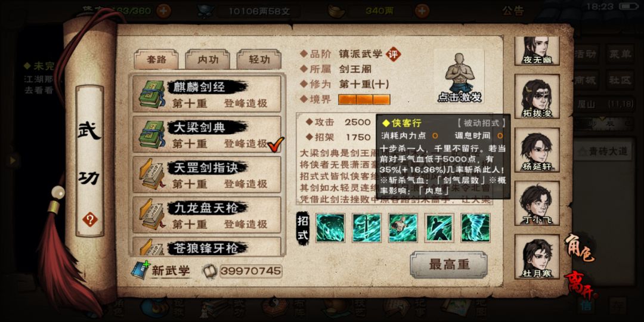This screenshot has width=644, height=322.
Task: Tap the orange 评 rating badge
Action: (x=394, y=54)
